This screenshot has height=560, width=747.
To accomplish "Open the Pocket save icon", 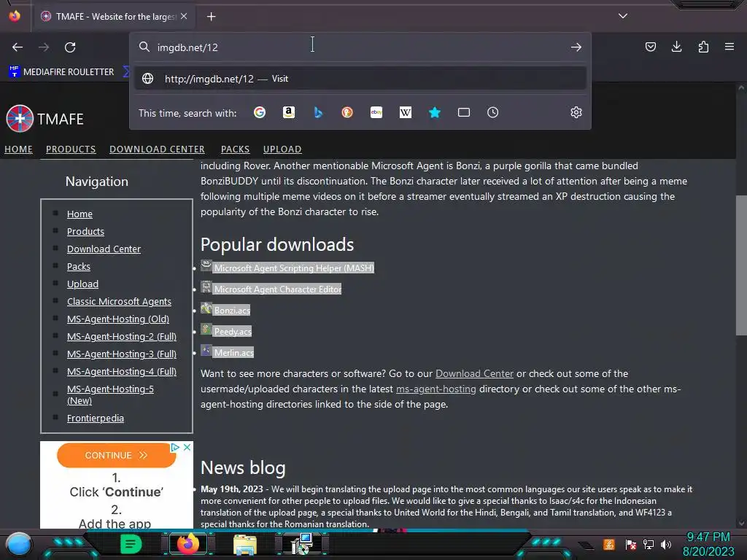I will pyautogui.click(x=650, y=47).
